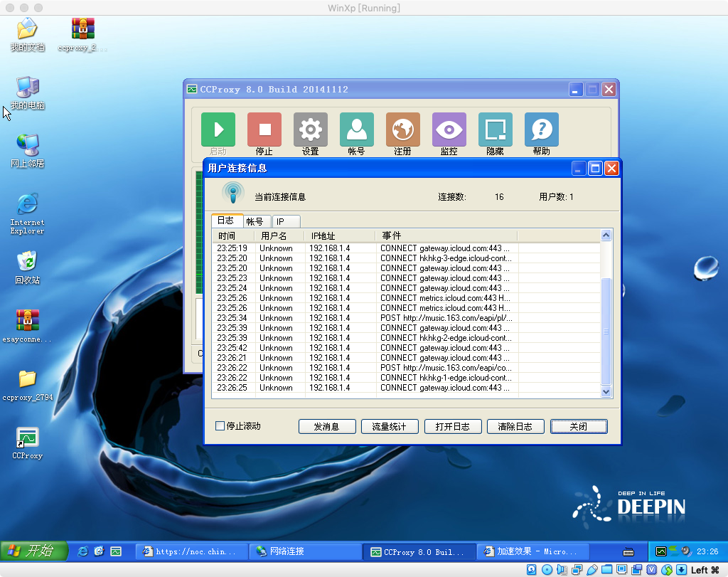Open the Help (帮助) question icon
This screenshot has width=728, height=577.
coord(542,129)
